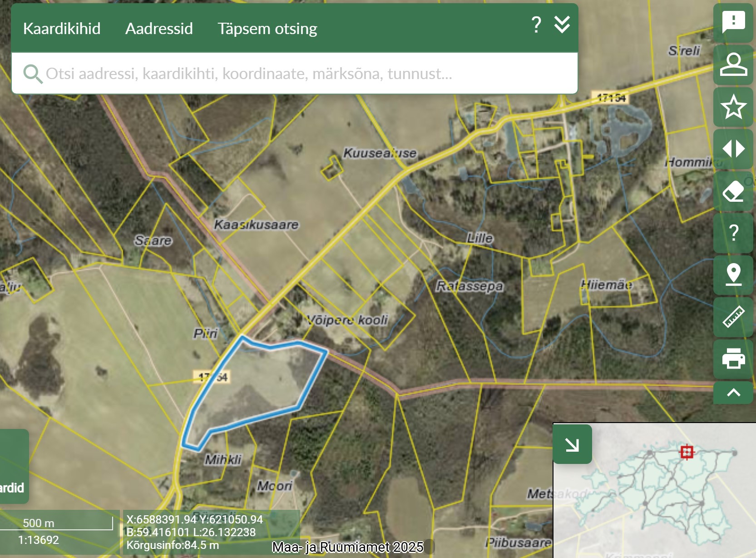Collapse the right toolbar with the up chevron
The height and width of the screenshot is (558, 756).
pos(733,393)
